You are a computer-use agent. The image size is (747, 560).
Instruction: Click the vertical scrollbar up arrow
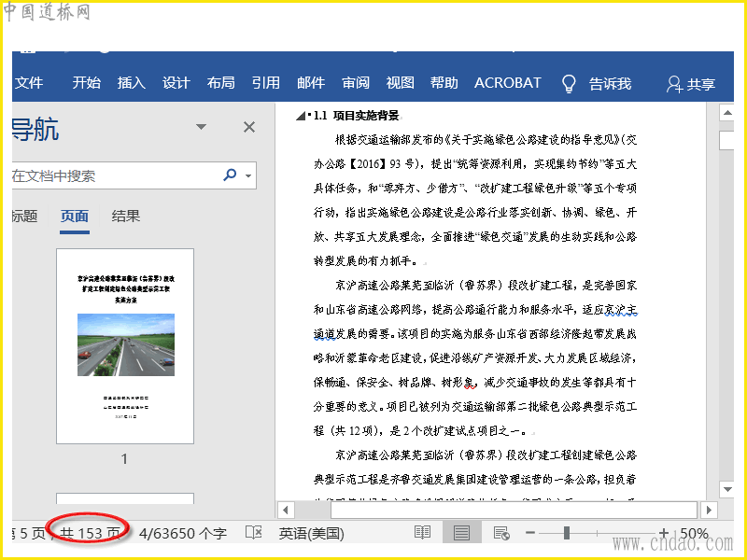(x=727, y=113)
